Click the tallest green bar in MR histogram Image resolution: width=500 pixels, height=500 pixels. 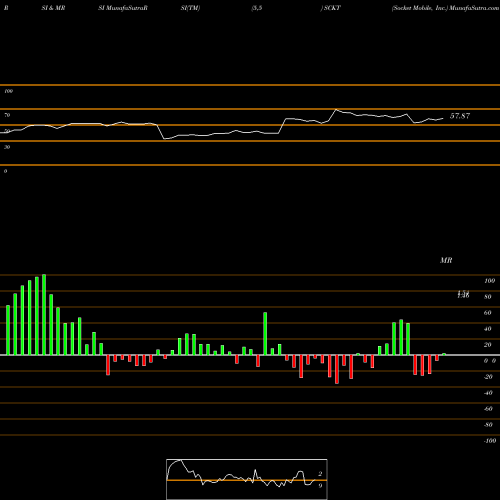pyautogui.click(x=44, y=315)
